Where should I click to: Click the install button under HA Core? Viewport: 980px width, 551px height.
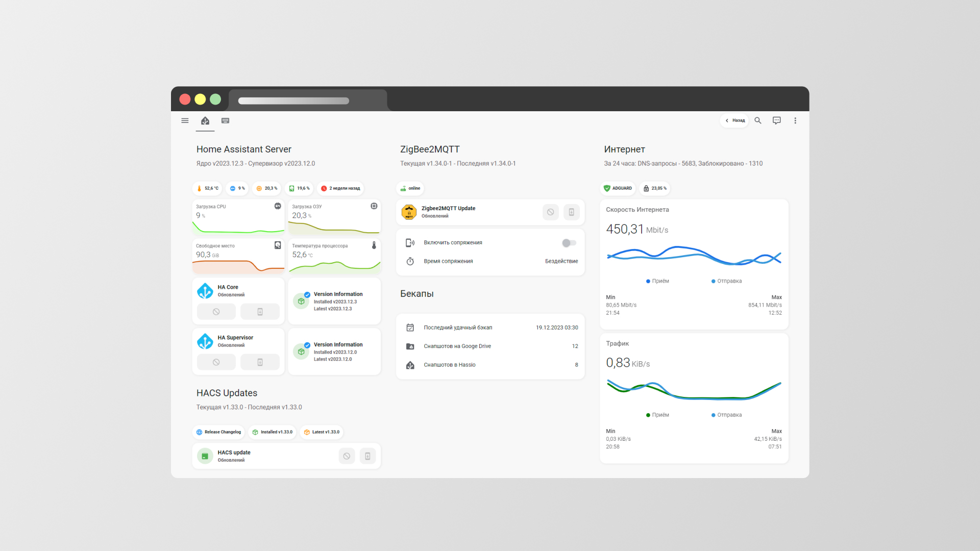260,312
